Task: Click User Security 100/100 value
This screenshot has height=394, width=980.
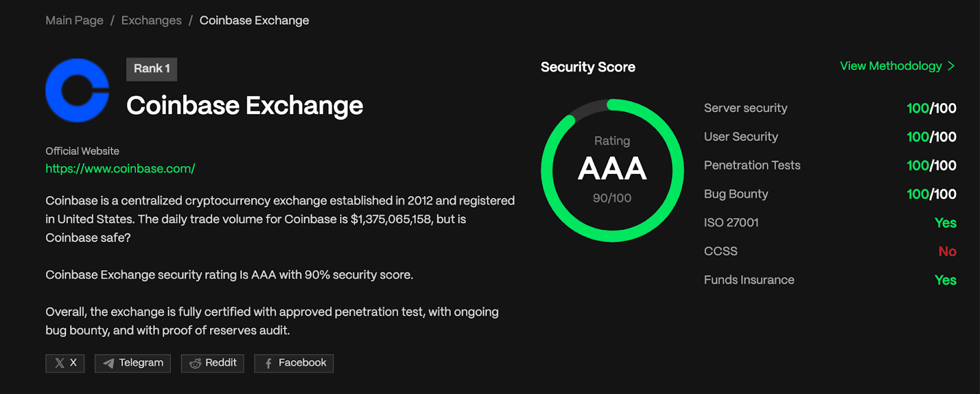Action: [x=931, y=137]
